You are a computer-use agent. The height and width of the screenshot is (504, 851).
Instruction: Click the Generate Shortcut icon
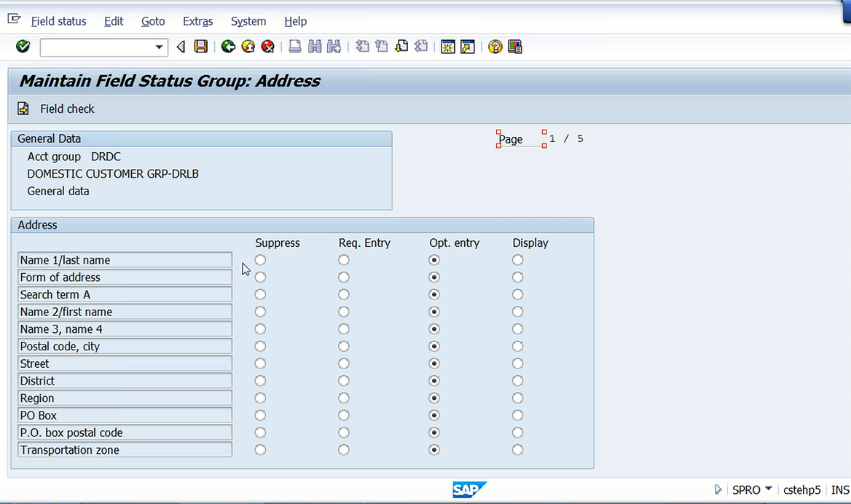[x=467, y=47]
